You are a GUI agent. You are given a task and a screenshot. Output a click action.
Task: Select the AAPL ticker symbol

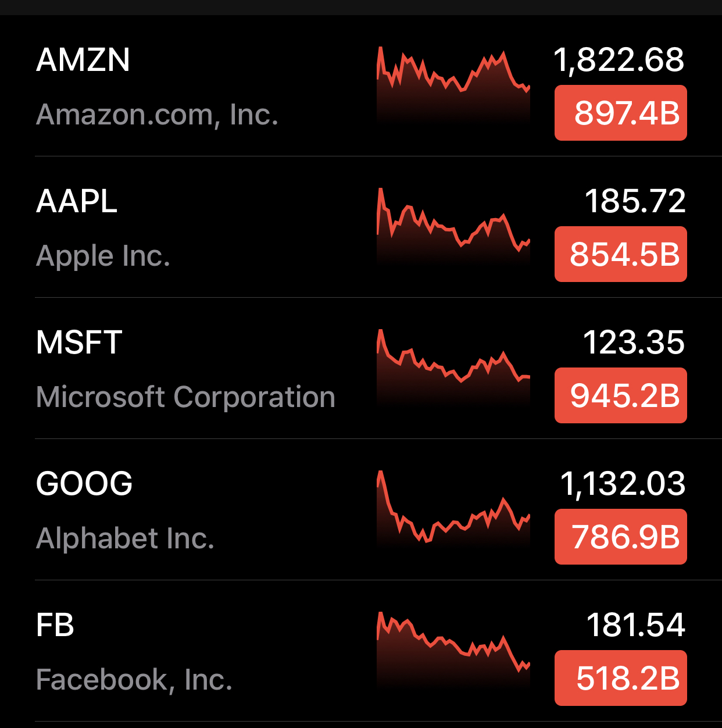click(76, 201)
